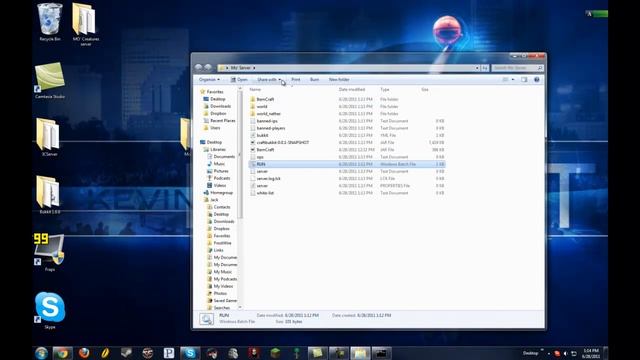Sort by the Type column header
This screenshot has height=360, width=640.
pyautogui.click(x=385, y=89)
